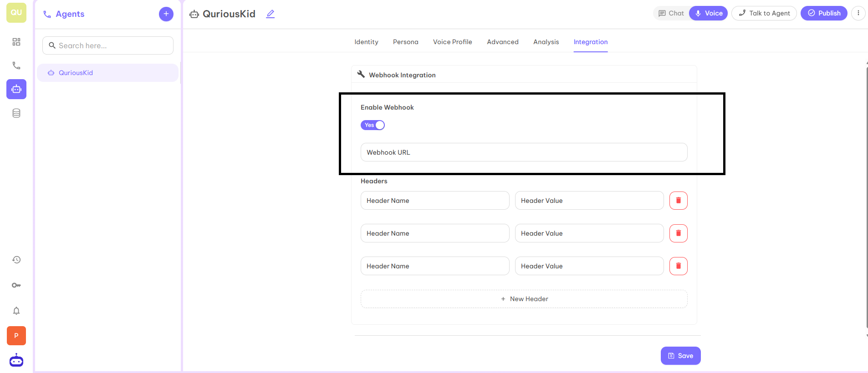The height and width of the screenshot is (373, 868).
Task: Click the third Header Name field
Action: (x=435, y=266)
